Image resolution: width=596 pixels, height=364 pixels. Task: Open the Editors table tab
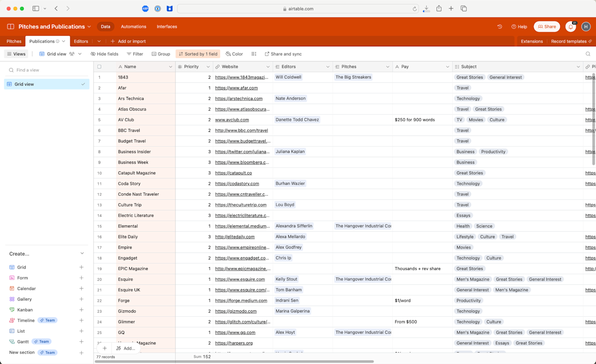click(x=81, y=41)
